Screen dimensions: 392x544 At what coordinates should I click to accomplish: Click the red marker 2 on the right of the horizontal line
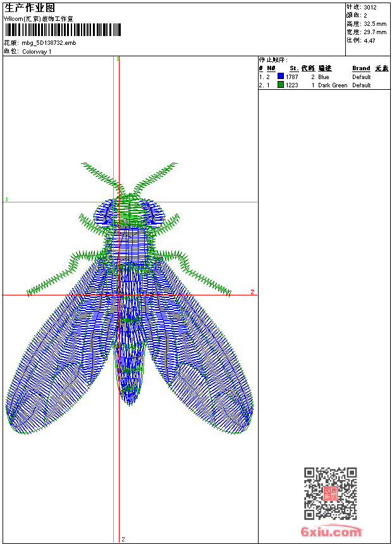click(252, 292)
